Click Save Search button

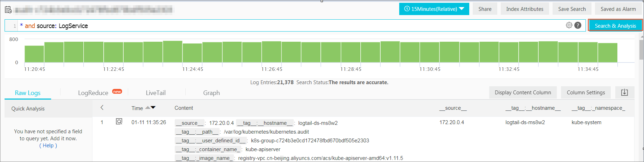(x=572, y=9)
